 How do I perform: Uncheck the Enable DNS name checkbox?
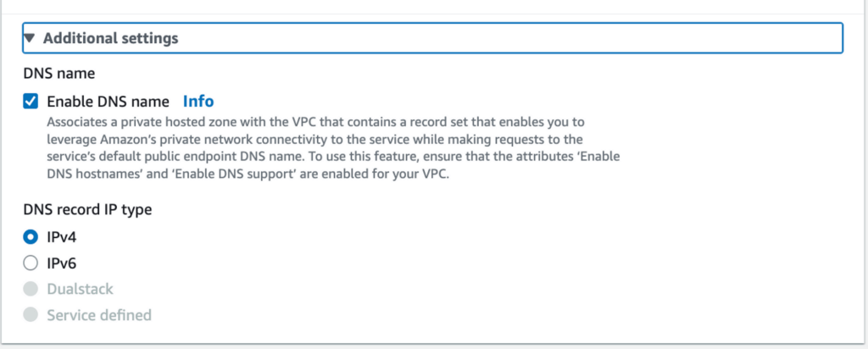click(31, 102)
